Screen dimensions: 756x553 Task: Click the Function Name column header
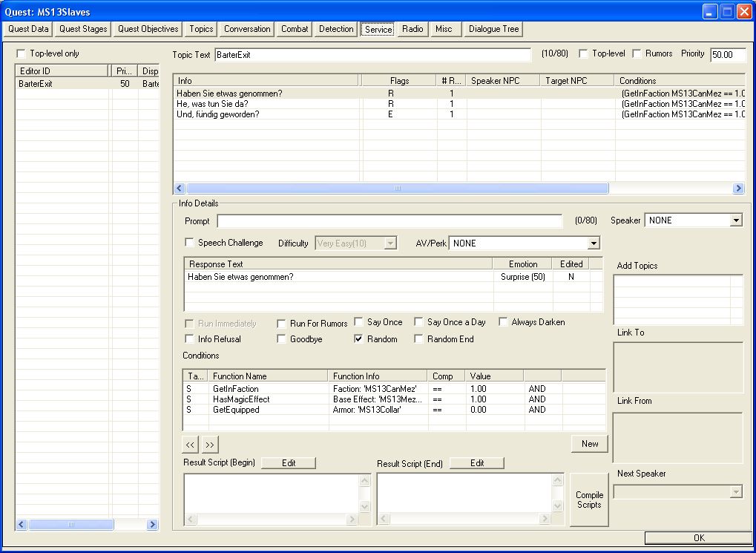pos(269,376)
